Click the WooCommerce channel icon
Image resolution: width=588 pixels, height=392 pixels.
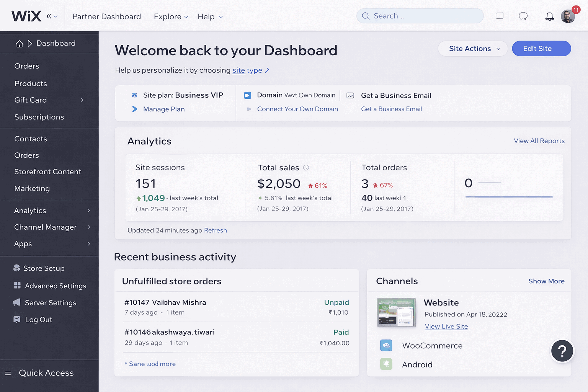click(386, 345)
